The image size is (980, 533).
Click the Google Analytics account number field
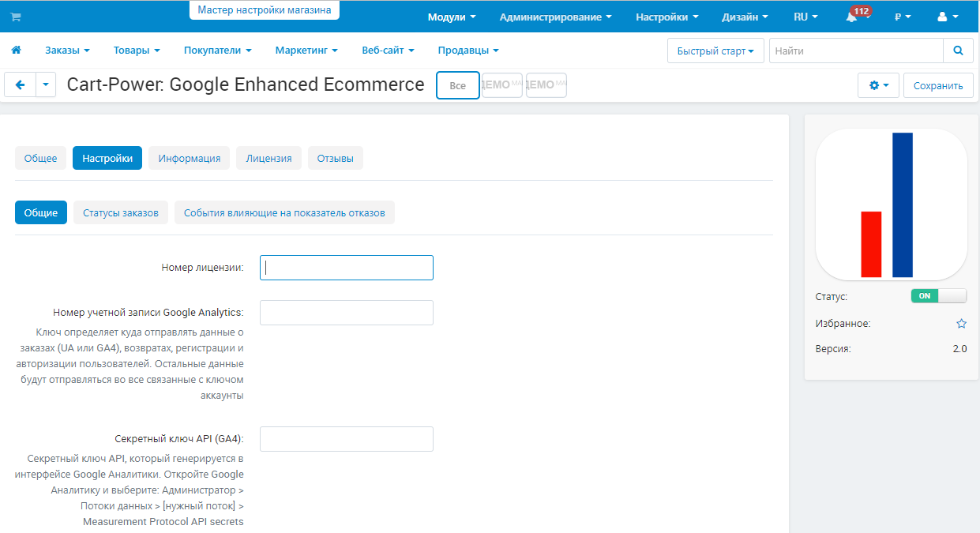pyautogui.click(x=347, y=313)
